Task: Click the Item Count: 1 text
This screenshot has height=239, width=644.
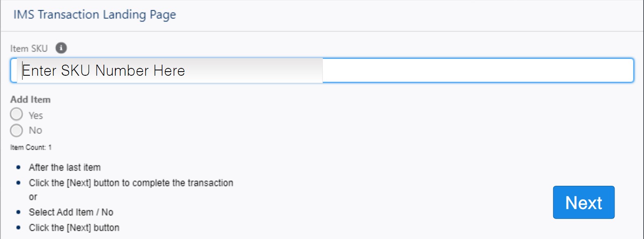Action: (x=31, y=147)
